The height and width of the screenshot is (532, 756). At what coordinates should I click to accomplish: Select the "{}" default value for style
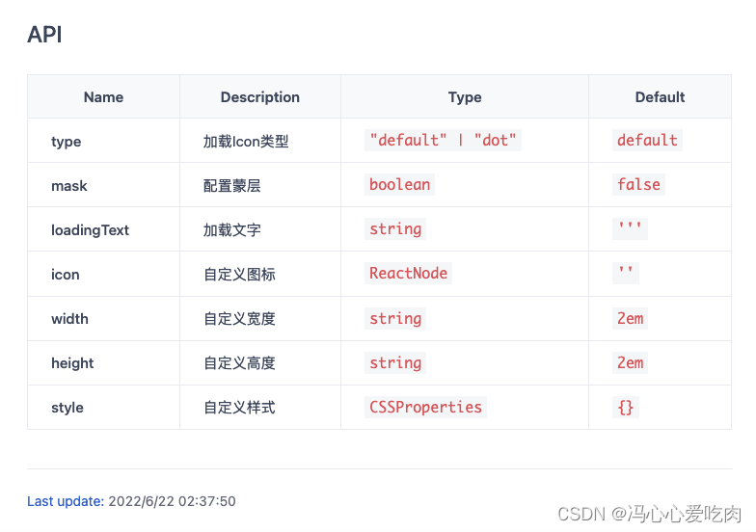pyautogui.click(x=626, y=407)
